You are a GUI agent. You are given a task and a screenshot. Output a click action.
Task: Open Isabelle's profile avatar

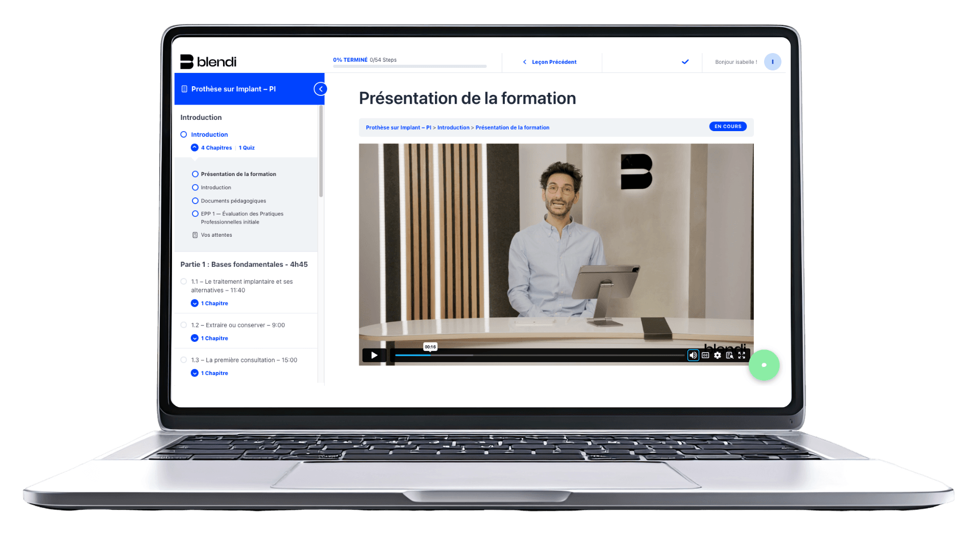772,62
